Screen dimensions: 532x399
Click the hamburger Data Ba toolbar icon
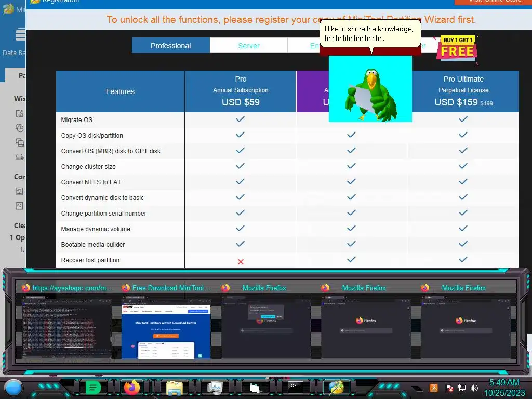pos(20,35)
